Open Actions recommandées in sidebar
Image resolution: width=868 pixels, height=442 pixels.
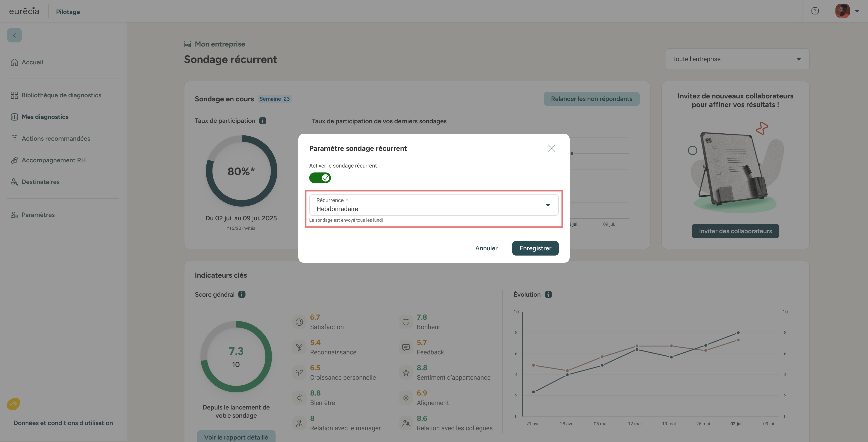pyautogui.click(x=56, y=139)
